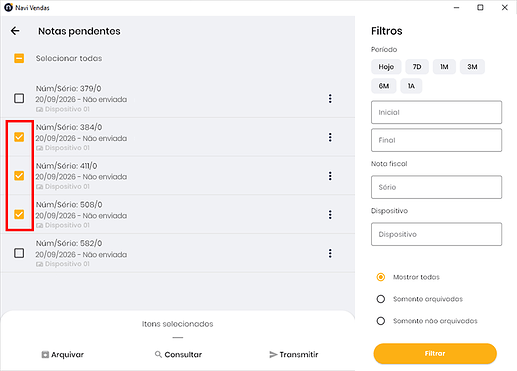Open options menu for note 582/0

click(x=330, y=253)
